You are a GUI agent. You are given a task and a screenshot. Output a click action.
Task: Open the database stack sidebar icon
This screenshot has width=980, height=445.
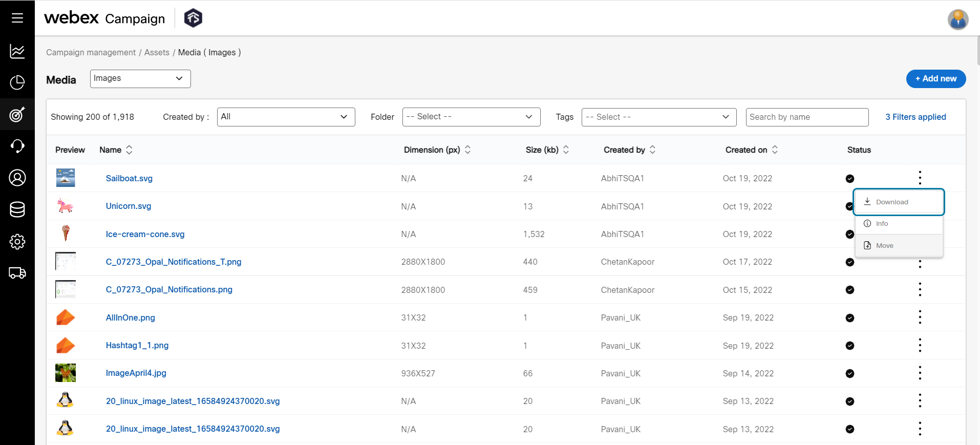point(17,209)
